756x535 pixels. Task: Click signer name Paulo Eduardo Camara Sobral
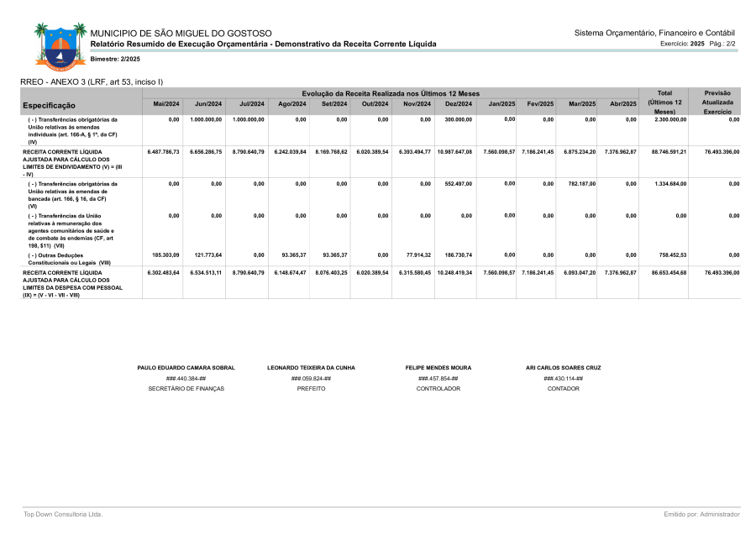pos(186,368)
